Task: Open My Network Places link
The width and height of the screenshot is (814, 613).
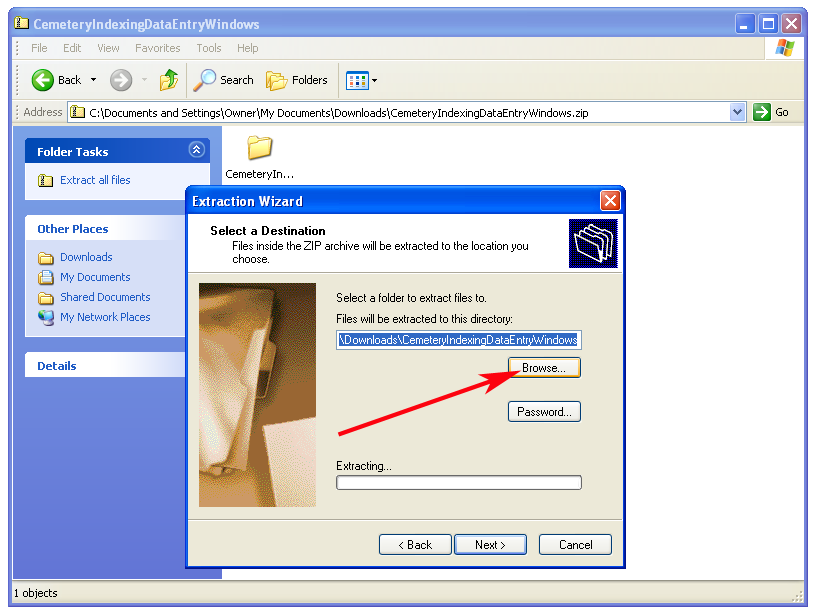Action: click(105, 317)
